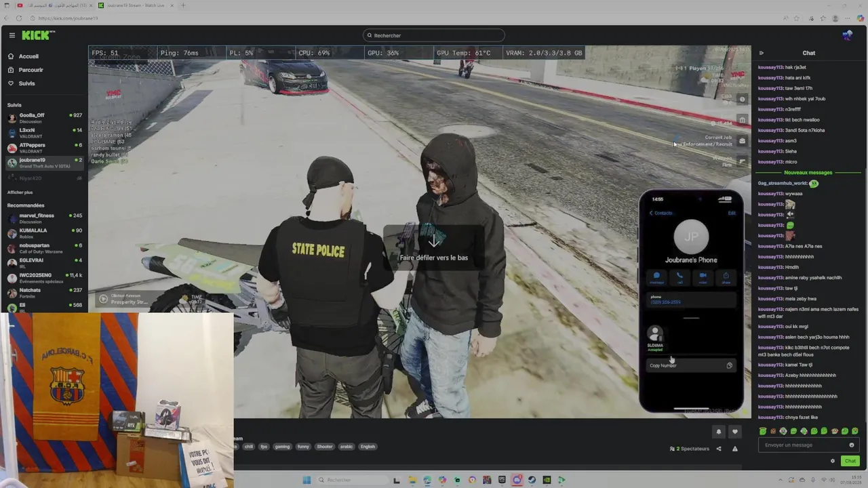Click the call icon on in-game phone
868x488 pixels.
point(679,277)
